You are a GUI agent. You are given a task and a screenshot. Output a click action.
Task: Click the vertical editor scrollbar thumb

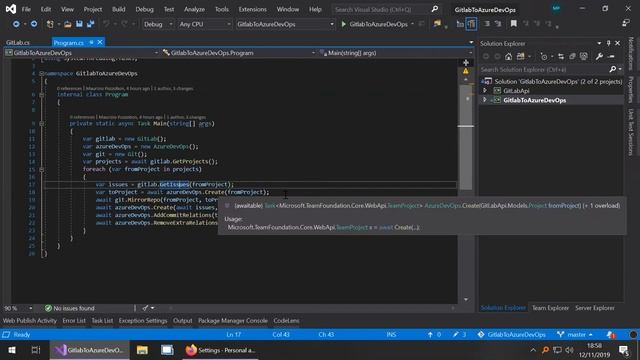pos(466,137)
